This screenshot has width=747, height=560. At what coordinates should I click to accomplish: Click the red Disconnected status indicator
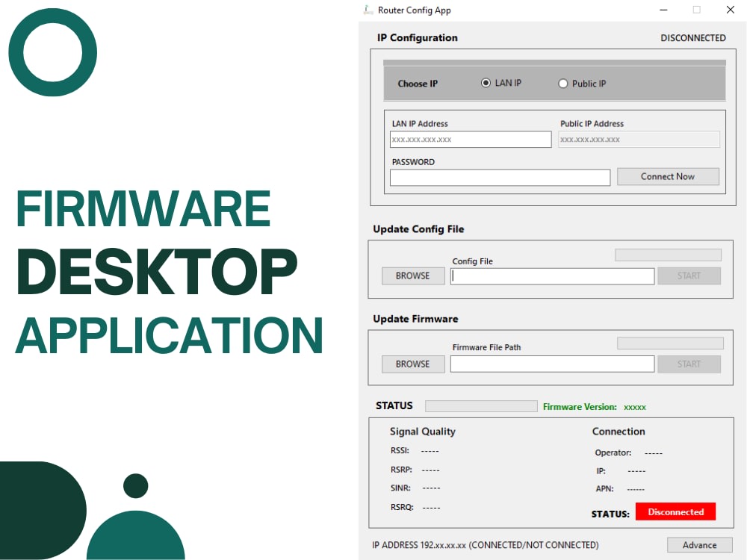click(675, 512)
